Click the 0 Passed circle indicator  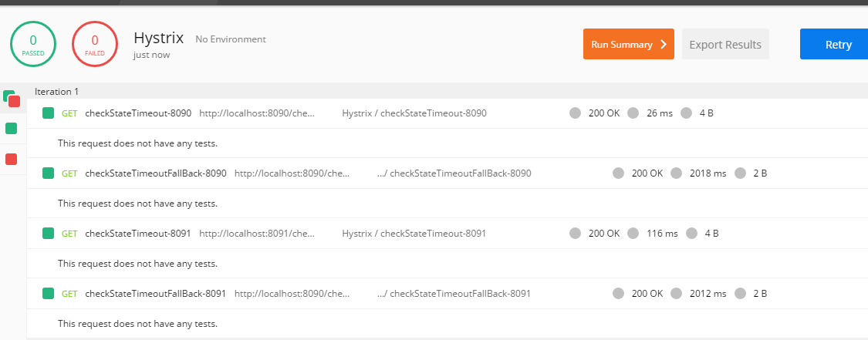point(33,44)
